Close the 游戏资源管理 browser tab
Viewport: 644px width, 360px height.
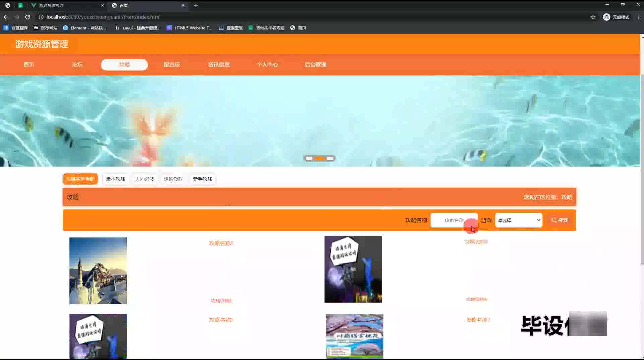pos(102,5)
